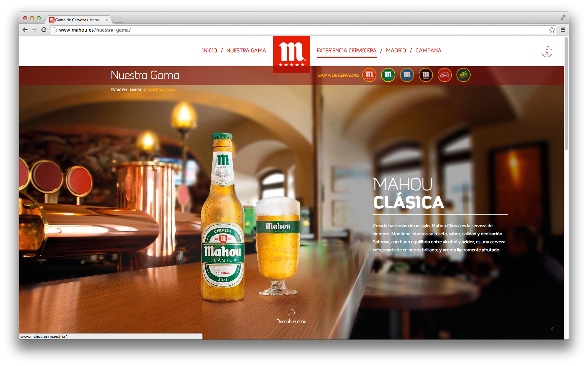Click the MAHOU CLÁSICA heading
The width and height of the screenshot is (588, 366).
pos(409,193)
